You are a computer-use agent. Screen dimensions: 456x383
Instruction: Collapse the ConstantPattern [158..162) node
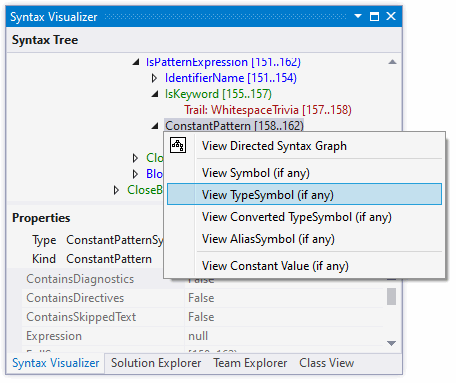(155, 126)
